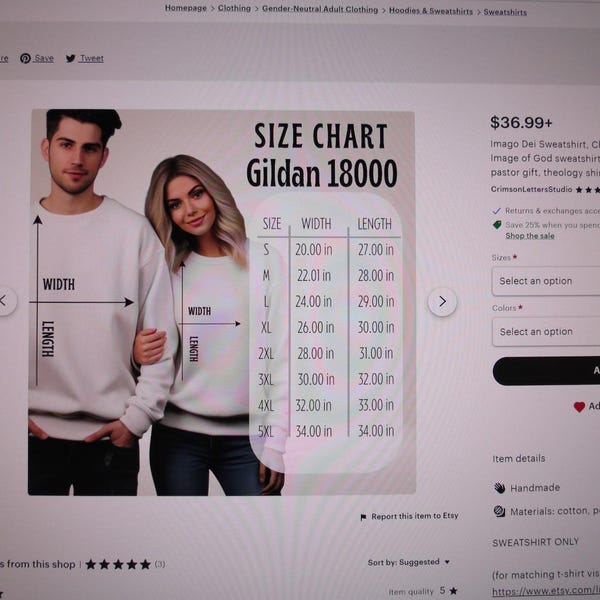Open Clothing breadcrumb link
600x600 pixels.
tap(234, 8)
